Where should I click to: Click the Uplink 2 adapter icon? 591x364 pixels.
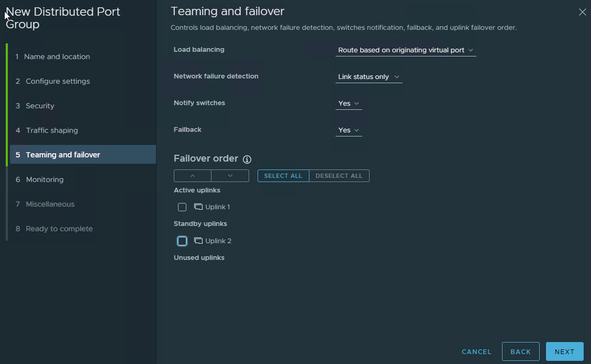(198, 241)
